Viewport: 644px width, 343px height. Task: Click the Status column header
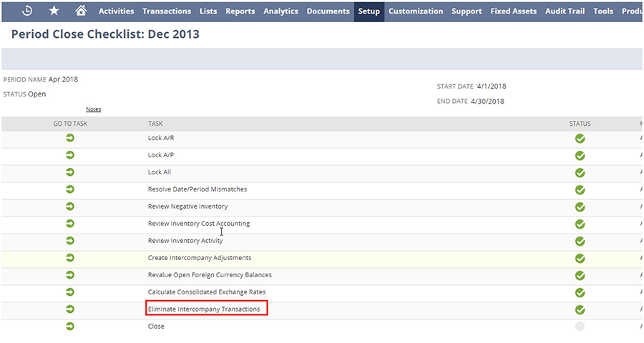tap(580, 124)
